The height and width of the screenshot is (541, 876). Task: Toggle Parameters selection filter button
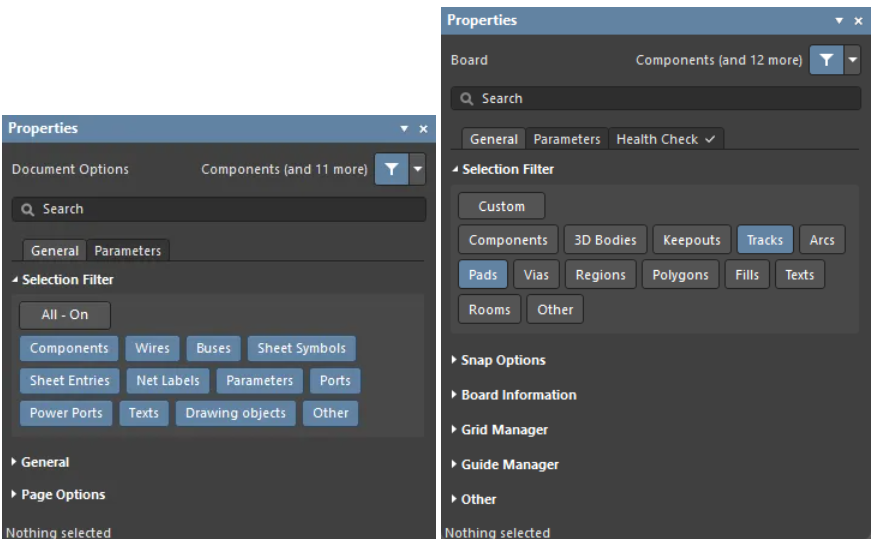click(x=260, y=381)
